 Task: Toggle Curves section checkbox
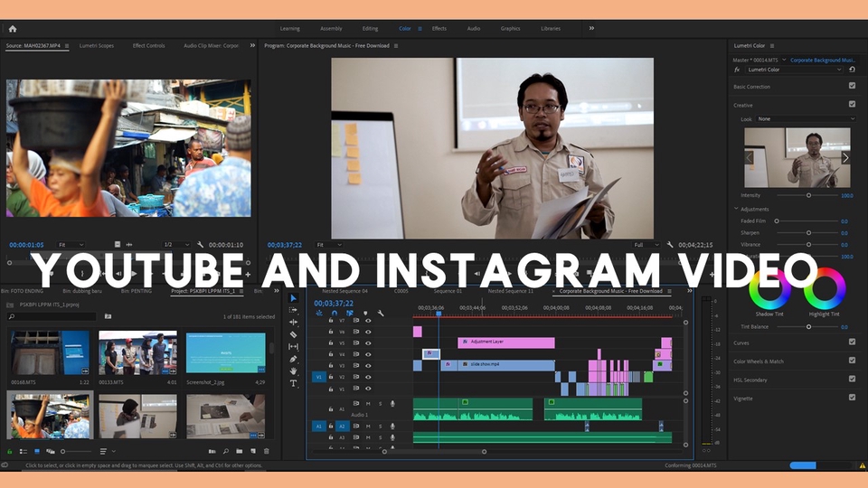coord(852,342)
